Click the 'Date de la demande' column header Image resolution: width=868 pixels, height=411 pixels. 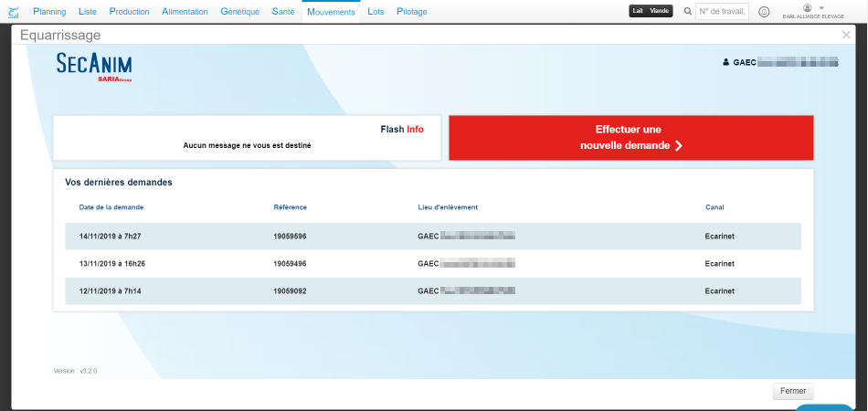111,207
